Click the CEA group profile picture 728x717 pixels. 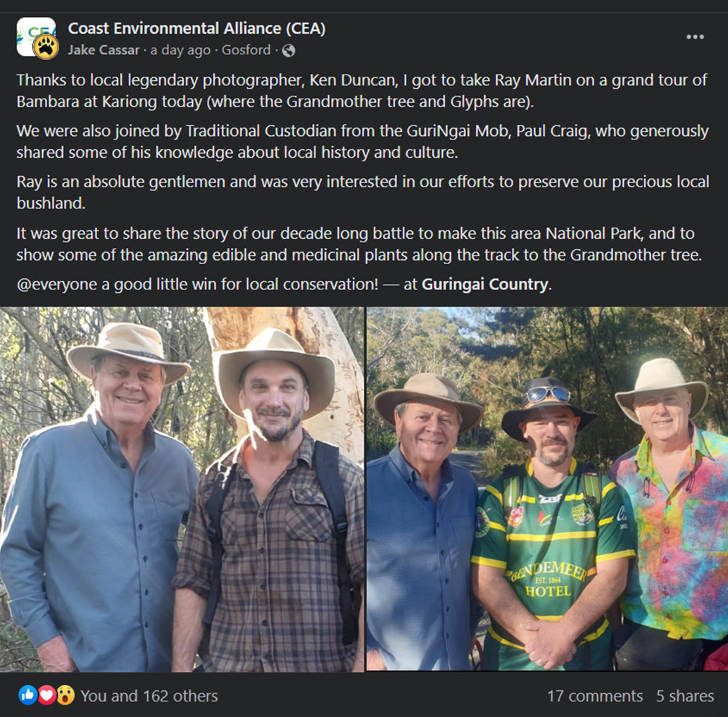tap(36, 37)
